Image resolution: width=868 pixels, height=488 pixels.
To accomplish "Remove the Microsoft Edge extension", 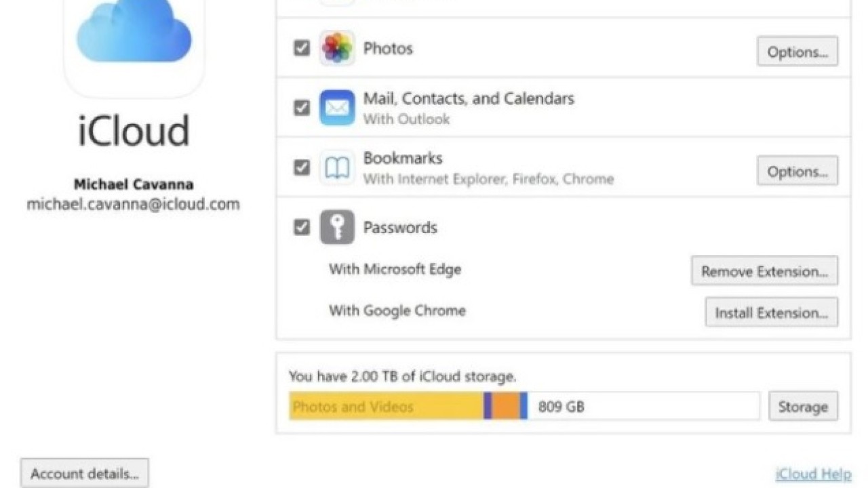I will click(764, 271).
